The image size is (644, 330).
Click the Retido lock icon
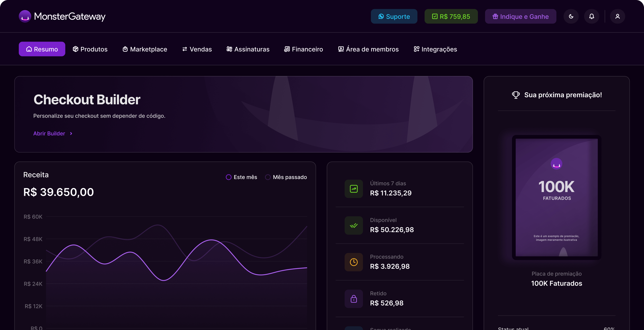click(x=354, y=299)
